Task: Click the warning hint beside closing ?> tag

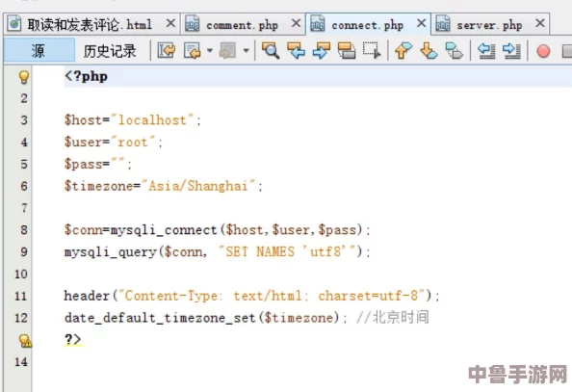Action: coord(25,341)
